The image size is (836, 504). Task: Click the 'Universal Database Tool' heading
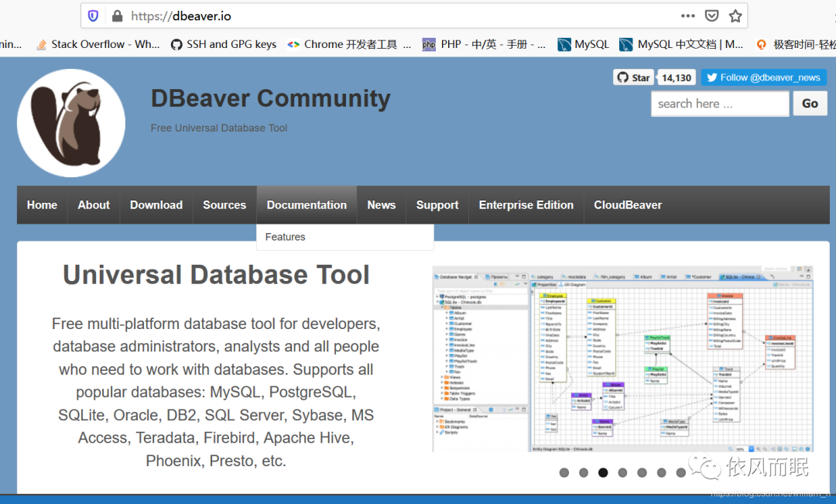216,275
